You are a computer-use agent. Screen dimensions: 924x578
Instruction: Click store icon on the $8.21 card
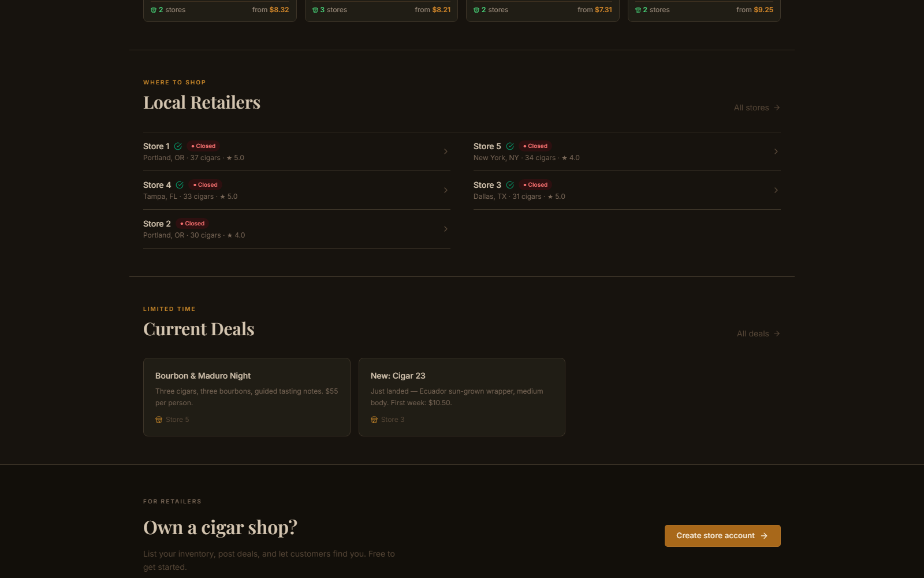coord(315,10)
